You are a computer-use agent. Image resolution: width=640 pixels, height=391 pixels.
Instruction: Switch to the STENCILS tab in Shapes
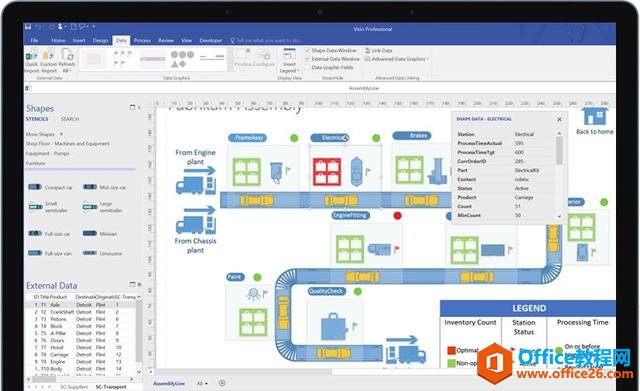pos(37,119)
